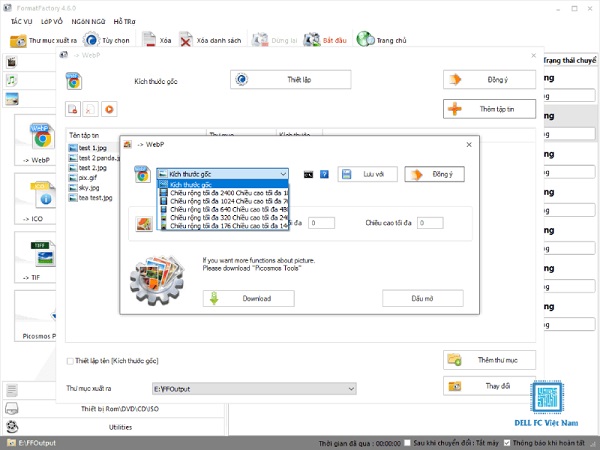
Task: Select the Video category sidebar icon
Action: click(x=12, y=62)
